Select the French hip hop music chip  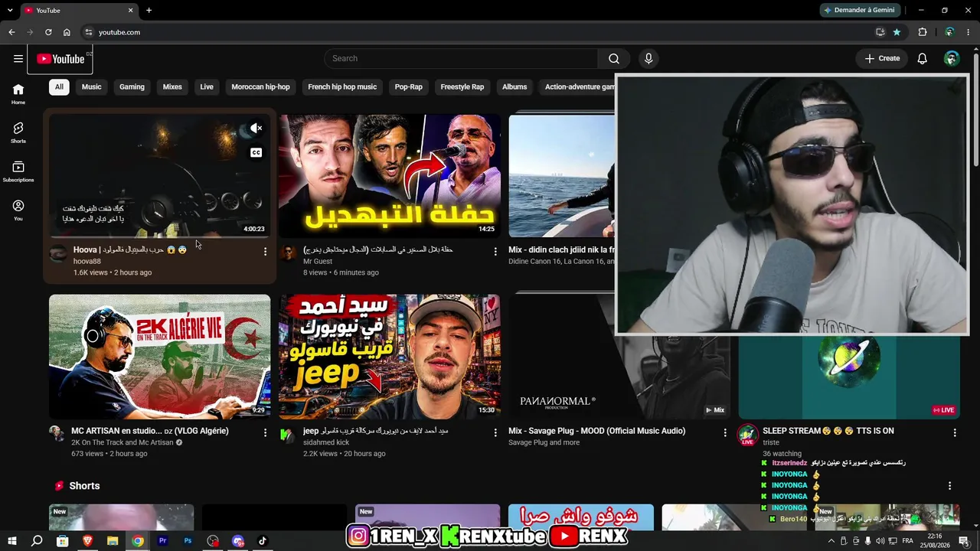pyautogui.click(x=342, y=86)
